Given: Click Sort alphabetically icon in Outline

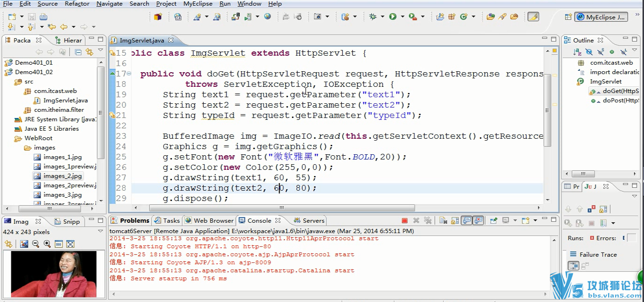Looking at the screenshot, I should click(577, 52).
